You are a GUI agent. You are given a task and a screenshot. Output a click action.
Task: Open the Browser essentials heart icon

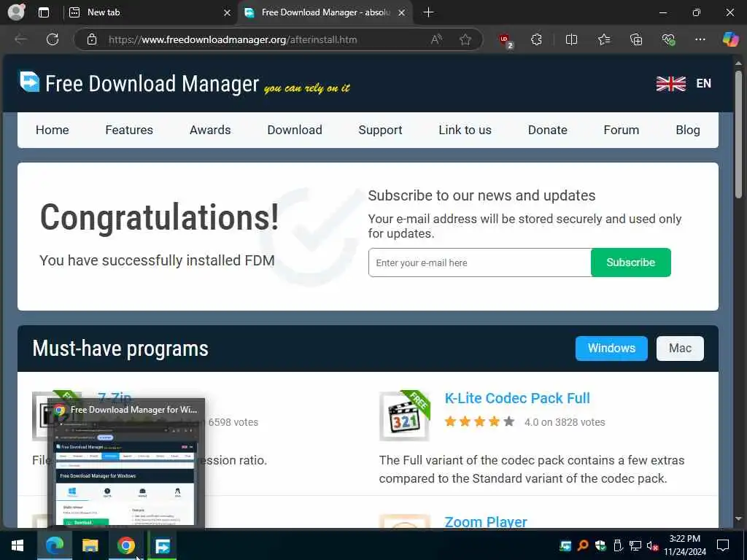point(668,39)
